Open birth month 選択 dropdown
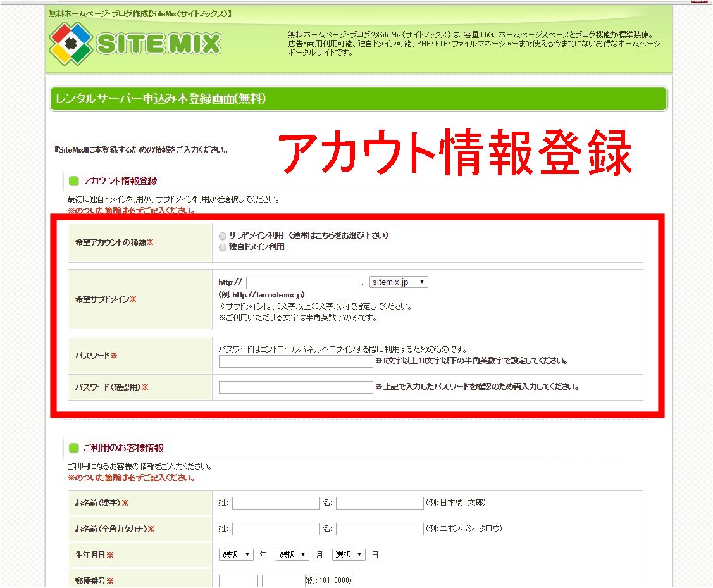713x588 pixels. tap(292, 554)
